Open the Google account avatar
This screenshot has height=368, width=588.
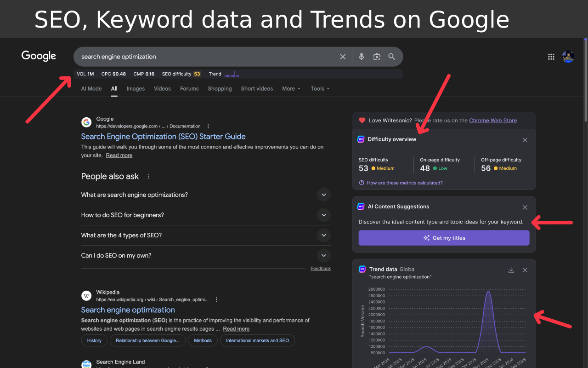click(568, 57)
